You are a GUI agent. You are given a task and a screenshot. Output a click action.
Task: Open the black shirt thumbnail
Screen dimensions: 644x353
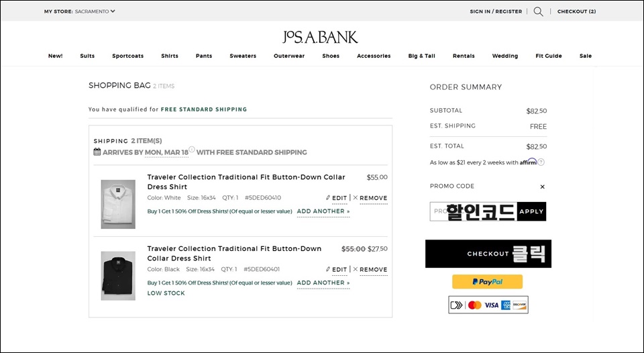(118, 276)
